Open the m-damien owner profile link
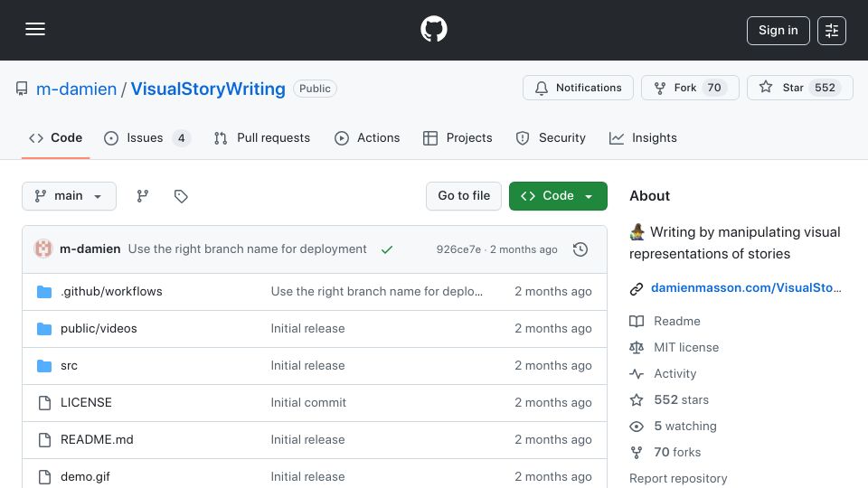 click(x=76, y=89)
